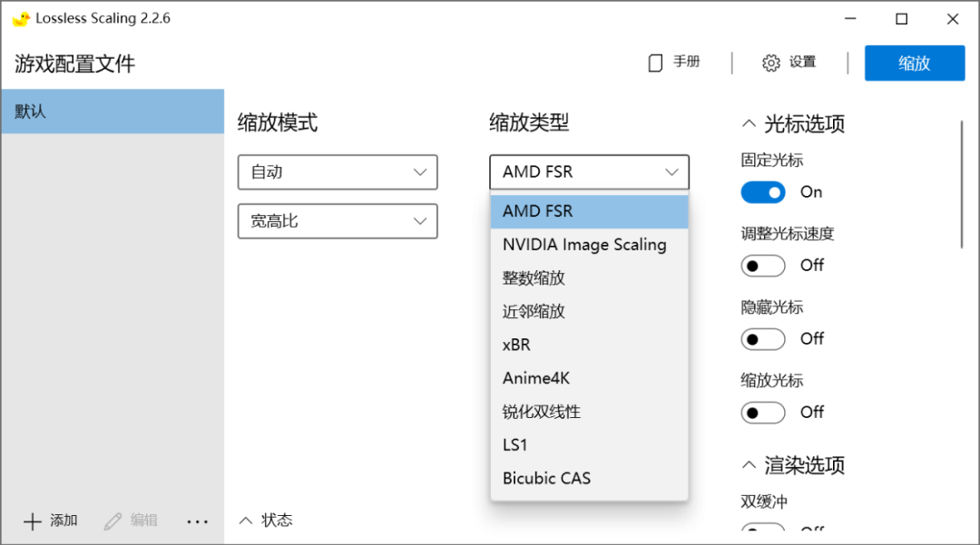
Task: Select the 默认 profile in sidebar
Action: [113, 111]
